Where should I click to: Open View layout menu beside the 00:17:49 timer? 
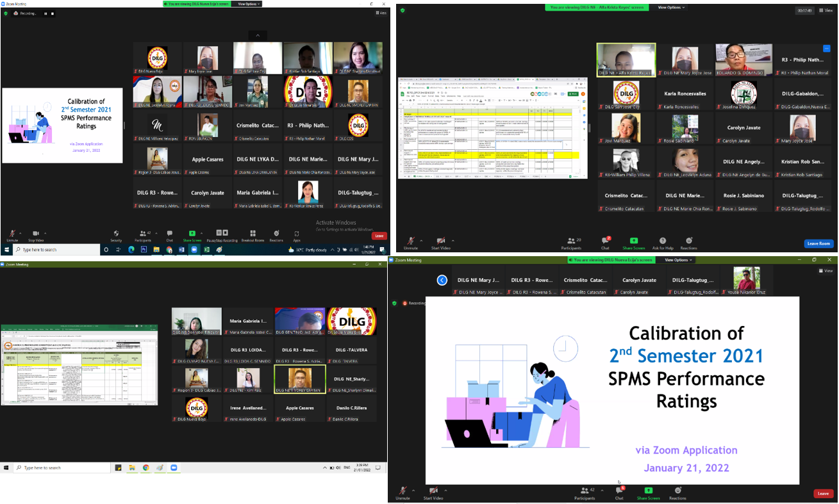pyautogui.click(x=826, y=10)
